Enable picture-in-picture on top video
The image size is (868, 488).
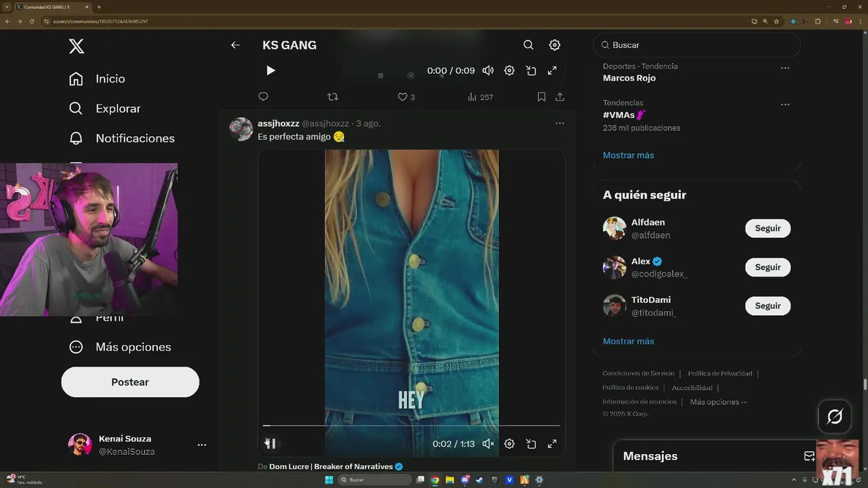pyautogui.click(x=531, y=70)
